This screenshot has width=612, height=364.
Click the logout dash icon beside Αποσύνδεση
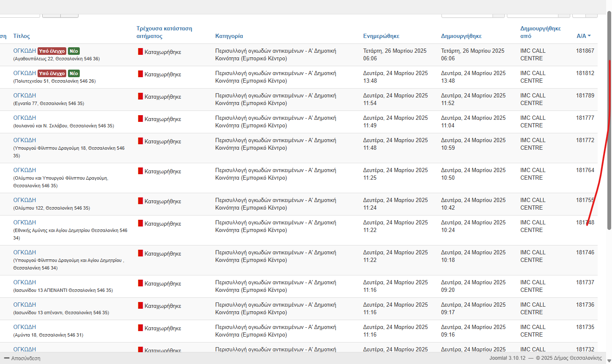coord(6,358)
